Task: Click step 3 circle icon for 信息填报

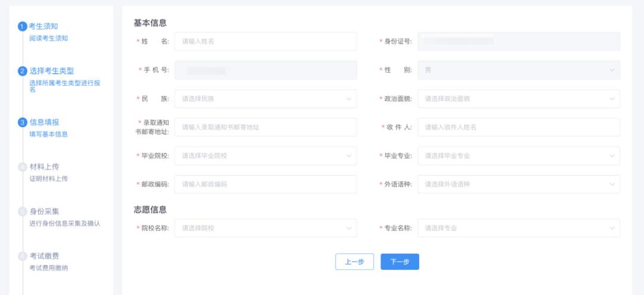Action: click(x=22, y=122)
